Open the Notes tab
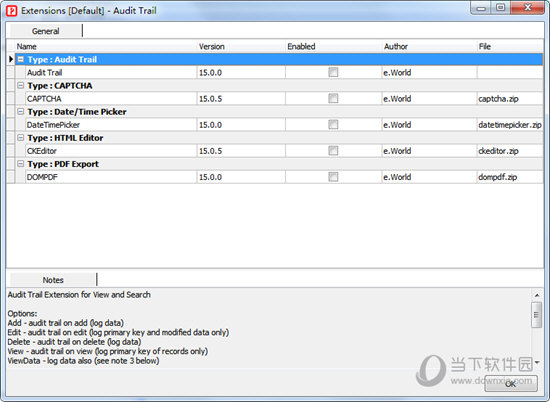This screenshot has height=402, width=550. pos(53,280)
